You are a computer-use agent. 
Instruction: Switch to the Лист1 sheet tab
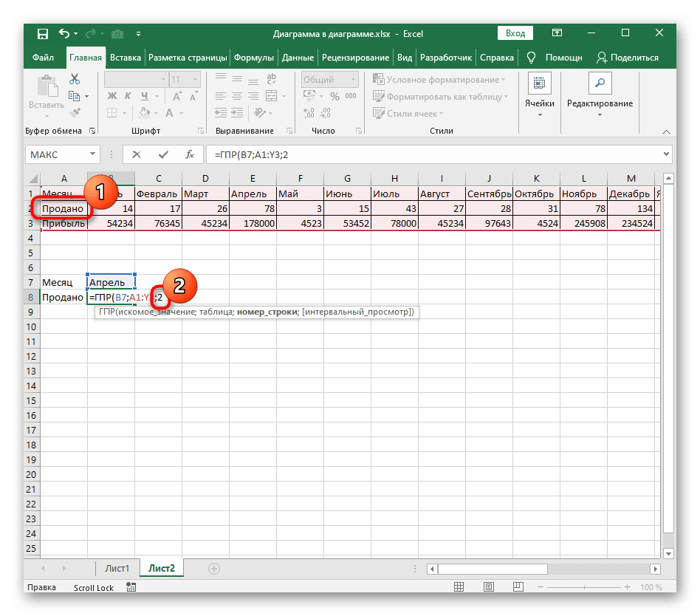[x=117, y=569]
